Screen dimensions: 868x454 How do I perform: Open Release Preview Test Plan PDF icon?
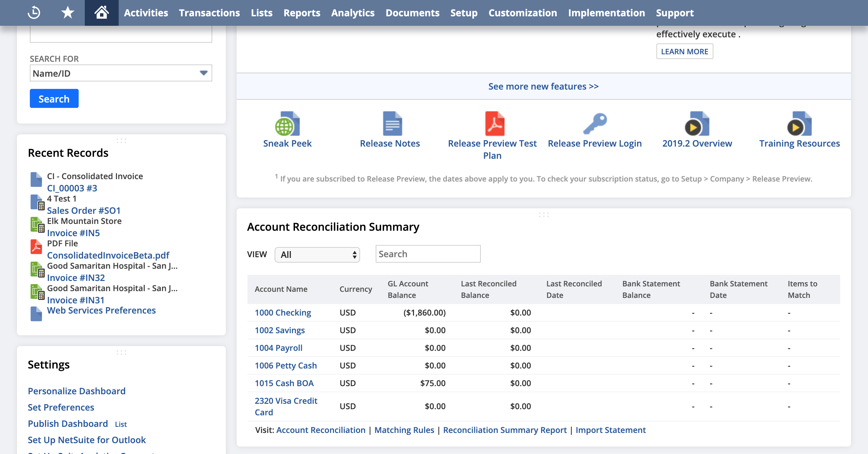494,124
